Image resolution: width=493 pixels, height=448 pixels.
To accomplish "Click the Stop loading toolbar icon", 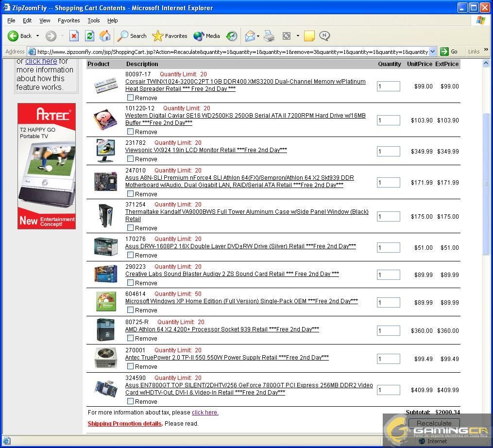I will [74, 36].
